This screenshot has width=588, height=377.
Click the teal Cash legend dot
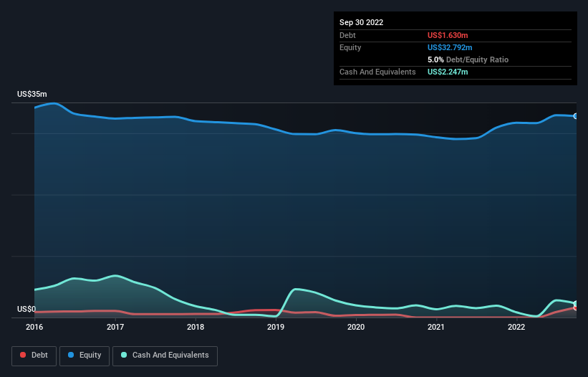click(124, 355)
